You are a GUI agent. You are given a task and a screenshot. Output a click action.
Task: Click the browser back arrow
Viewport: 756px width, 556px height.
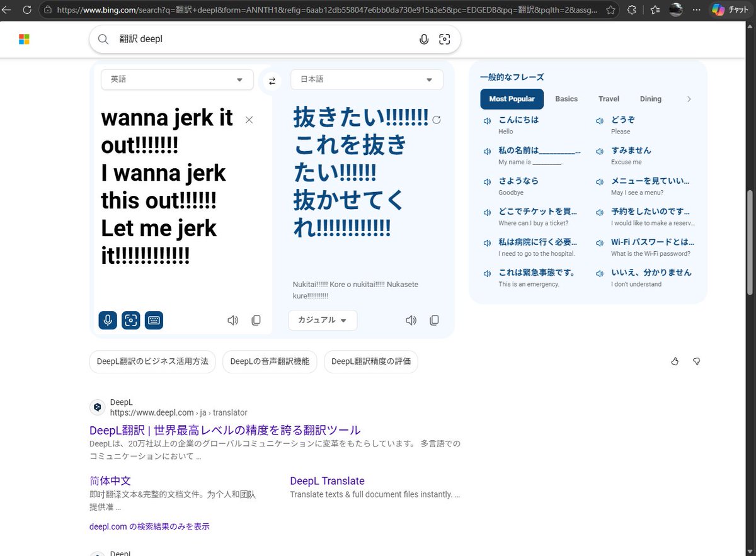tap(7, 10)
